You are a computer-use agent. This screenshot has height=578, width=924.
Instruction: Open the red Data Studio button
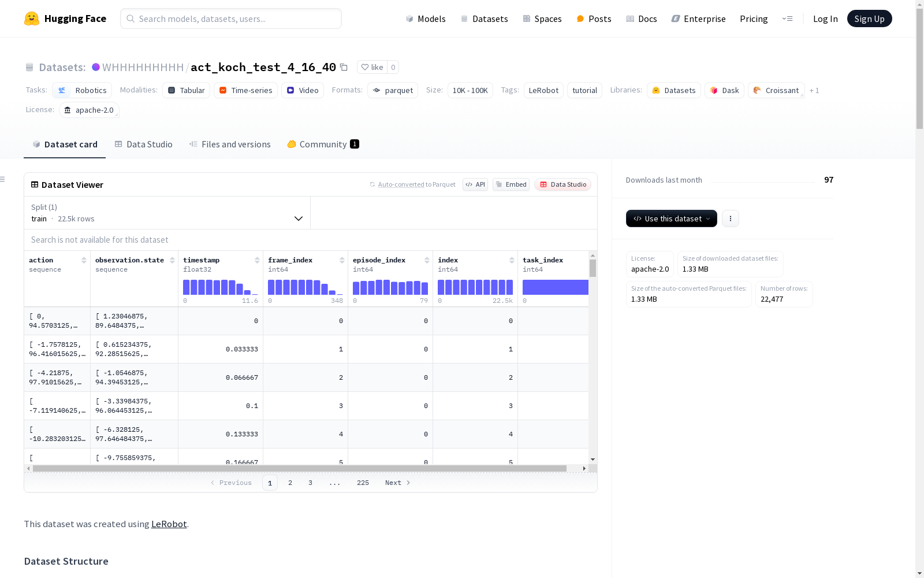pyautogui.click(x=563, y=184)
